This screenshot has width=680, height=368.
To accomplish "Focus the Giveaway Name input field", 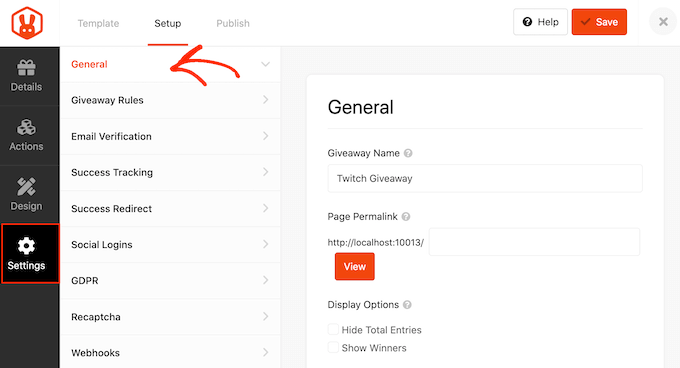I will [485, 178].
